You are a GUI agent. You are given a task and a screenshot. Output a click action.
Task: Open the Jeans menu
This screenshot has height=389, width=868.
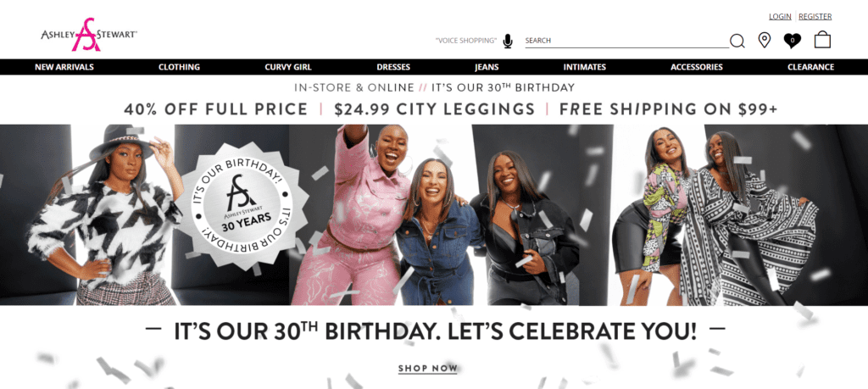[487, 67]
